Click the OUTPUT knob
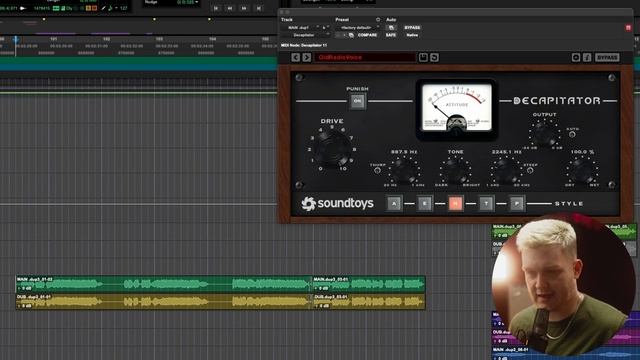The height and width of the screenshot is (360, 640). (x=544, y=133)
